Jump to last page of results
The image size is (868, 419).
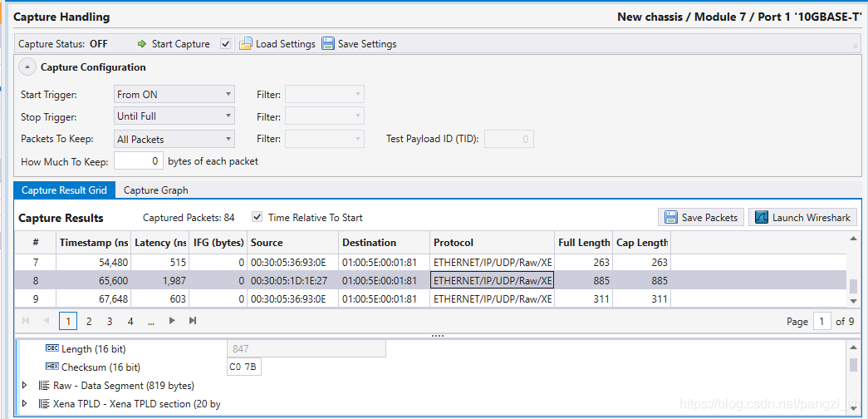pyautogui.click(x=193, y=320)
